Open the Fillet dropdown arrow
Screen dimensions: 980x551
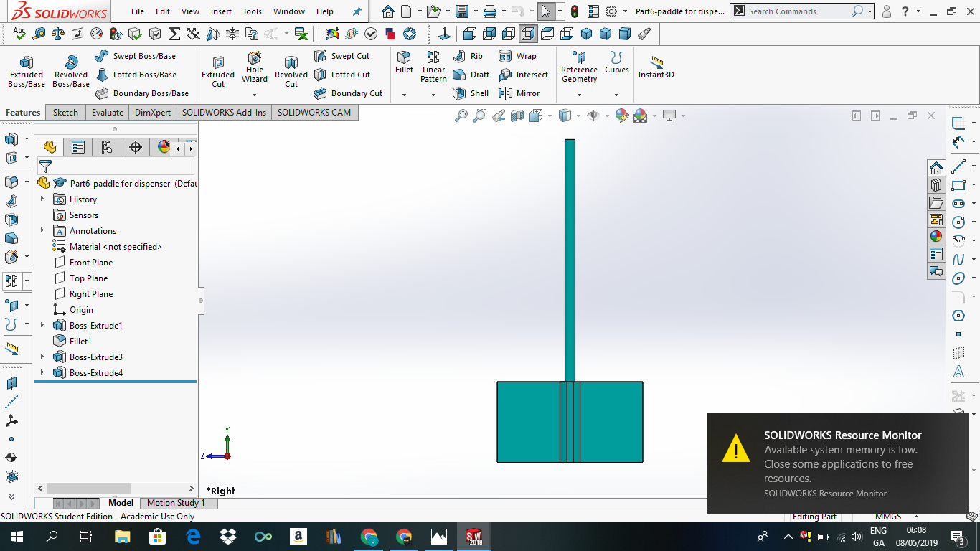(x=405, y=95)
